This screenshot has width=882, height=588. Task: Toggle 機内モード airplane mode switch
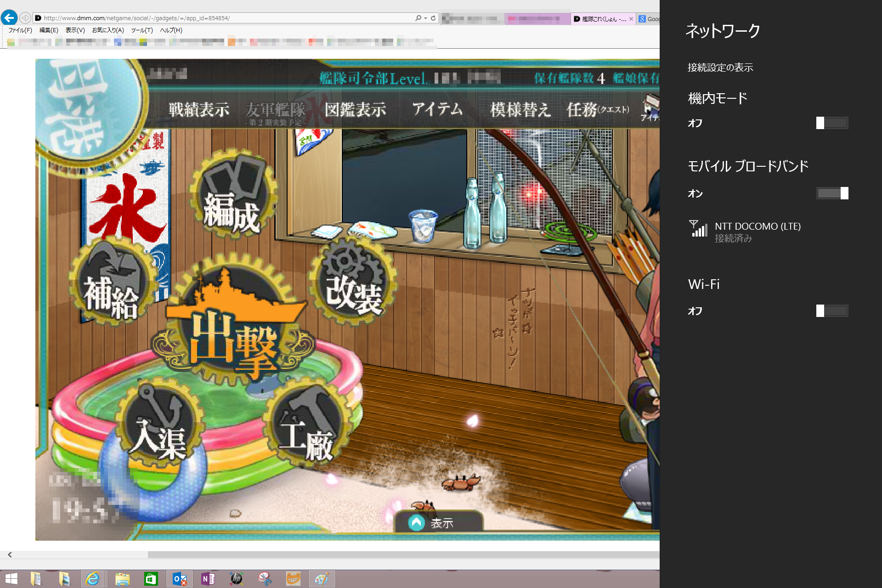[x=832, y=123]
